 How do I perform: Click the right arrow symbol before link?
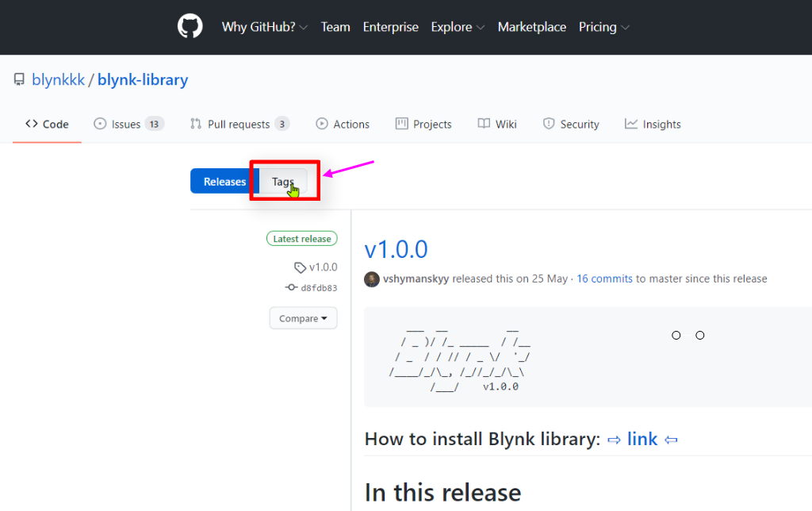pos(614,440)
